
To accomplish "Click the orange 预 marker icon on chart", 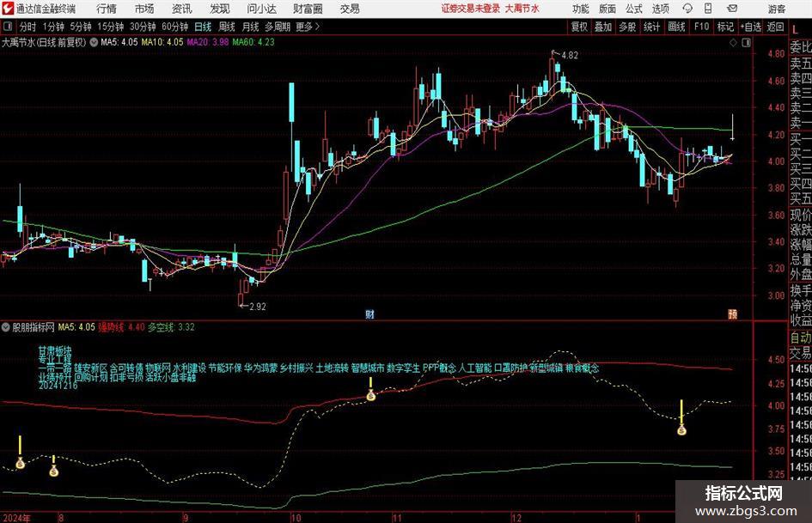I will click(732, 314).
